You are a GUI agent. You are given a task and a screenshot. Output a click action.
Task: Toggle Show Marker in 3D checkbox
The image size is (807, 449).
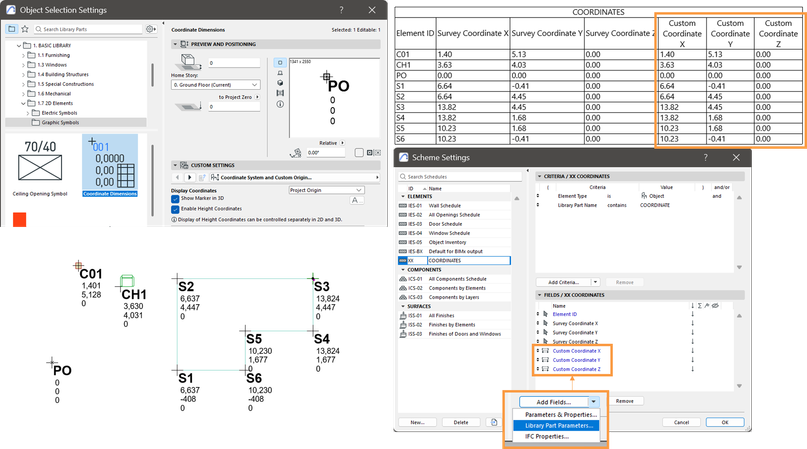click(176, 199)
